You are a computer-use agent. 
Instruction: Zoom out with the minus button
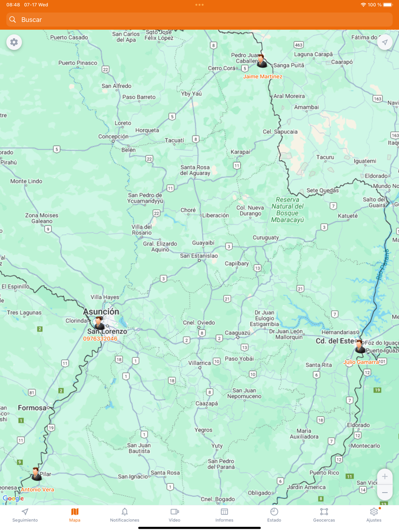[x=385, y=493]
